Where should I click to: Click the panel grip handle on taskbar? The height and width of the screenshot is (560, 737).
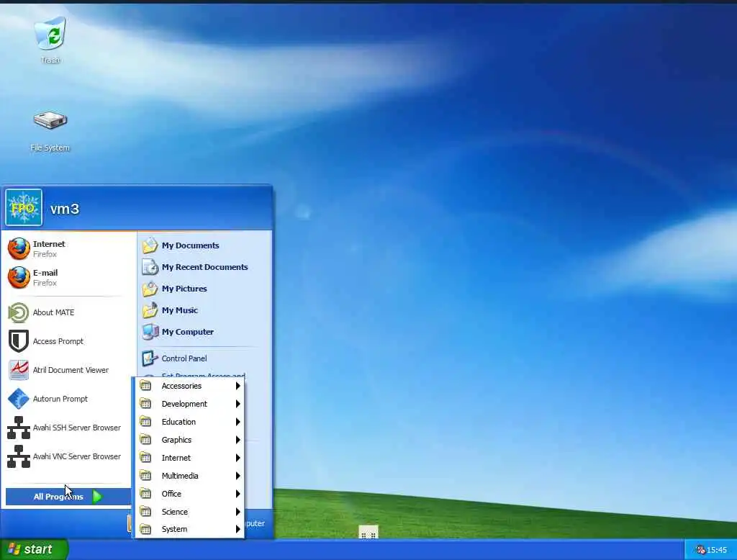point(368,532)
